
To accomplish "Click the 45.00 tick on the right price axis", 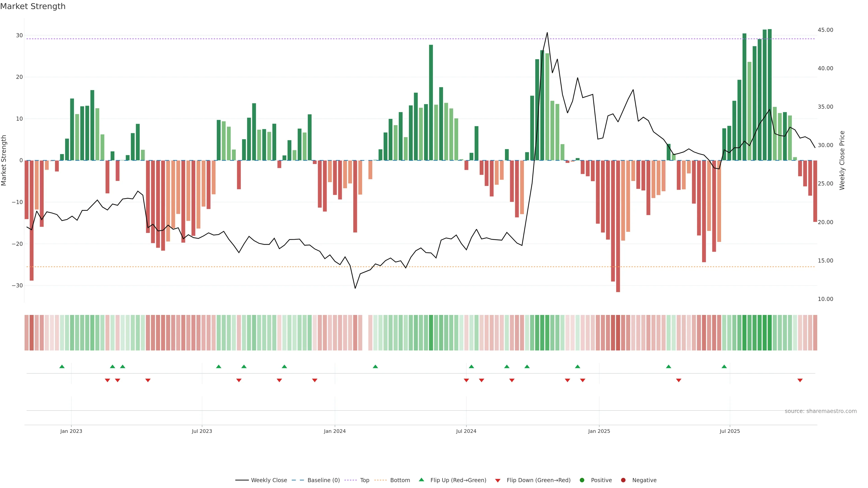I will click(825, 30).
